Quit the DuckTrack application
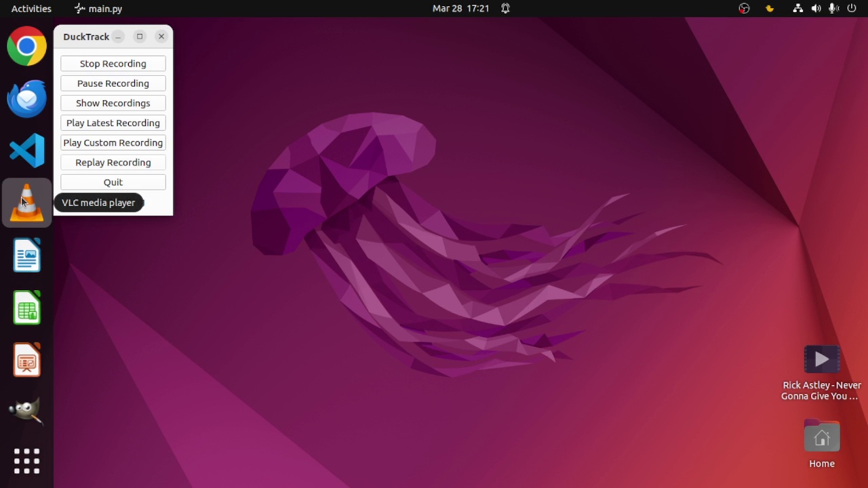Image resolution: width=868 pixels, height=488 pixels. (113, 182)
